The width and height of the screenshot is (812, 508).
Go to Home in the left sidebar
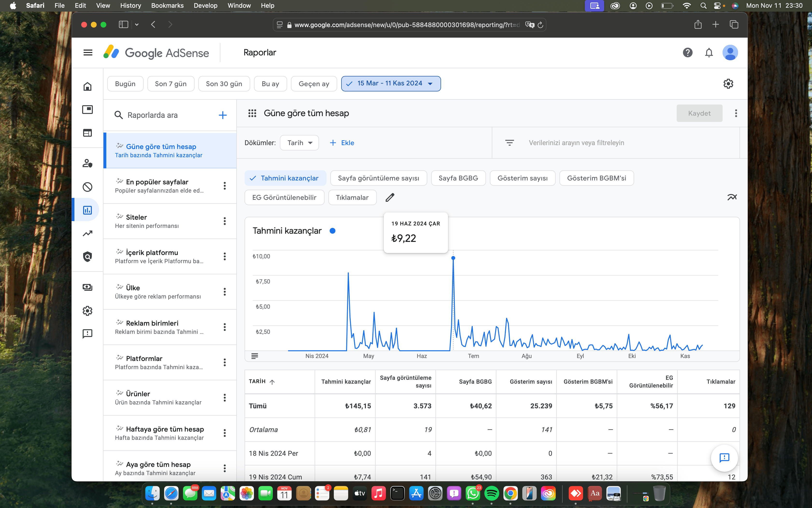pyautogui.click(x=87, y=86)
